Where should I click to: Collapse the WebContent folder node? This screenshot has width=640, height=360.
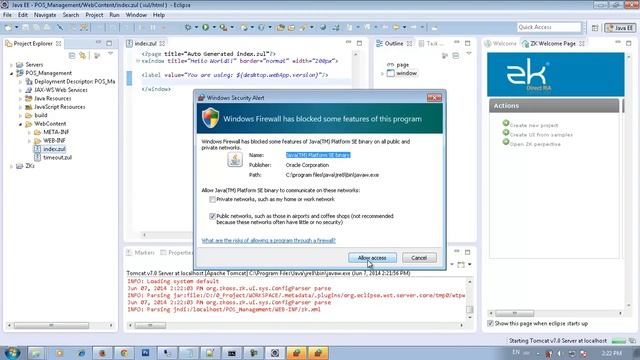tap(20, 124)
